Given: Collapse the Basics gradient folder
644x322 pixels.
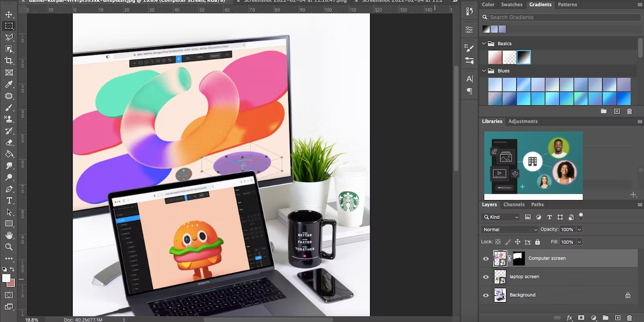Looking at the screenshot, I should coord(484,43).
